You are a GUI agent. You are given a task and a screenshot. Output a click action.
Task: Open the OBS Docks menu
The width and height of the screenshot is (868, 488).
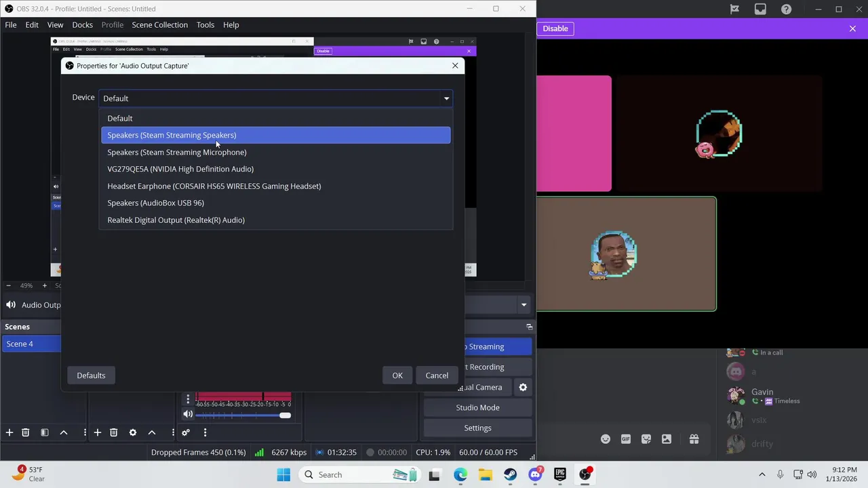point(82,24)
